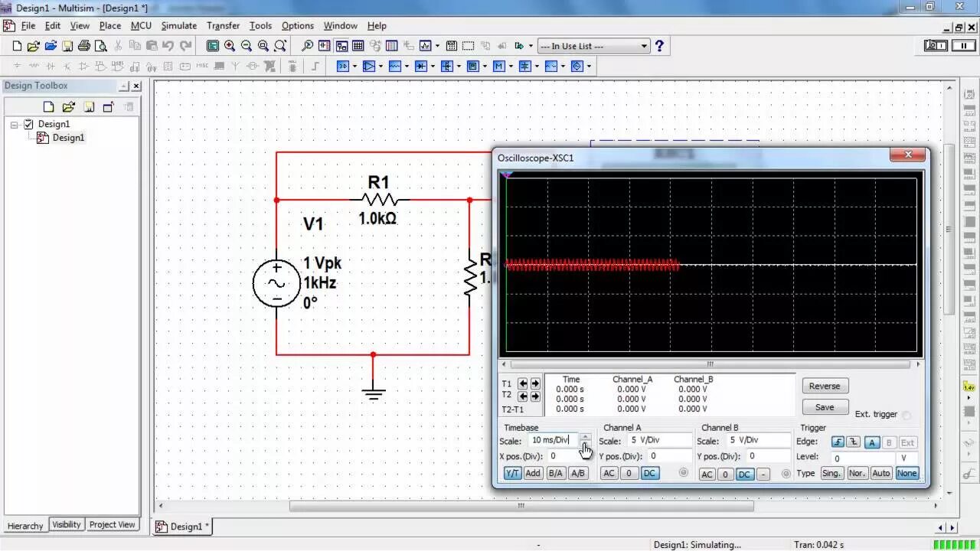Image resolution: width=980 pixels, height=551 pixels.
Task: Toggle the Design1 checkbox in the tree
Action: click(29, 124)
